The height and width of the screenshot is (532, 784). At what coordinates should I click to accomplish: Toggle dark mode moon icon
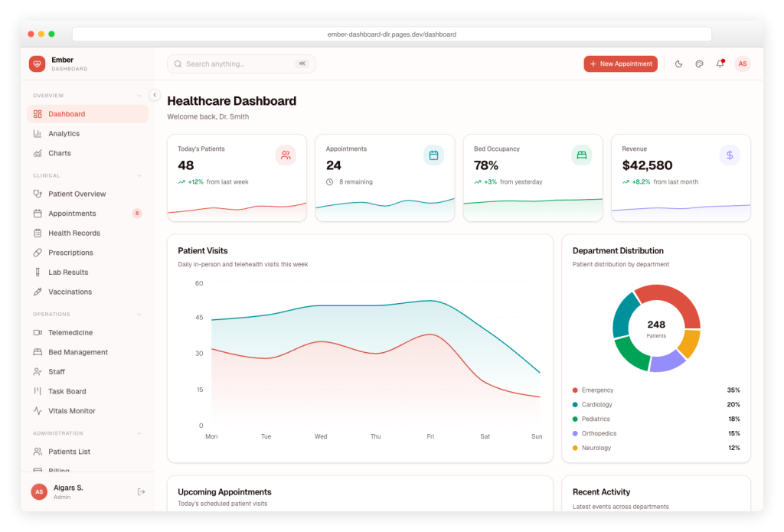[x=678, y=64]
